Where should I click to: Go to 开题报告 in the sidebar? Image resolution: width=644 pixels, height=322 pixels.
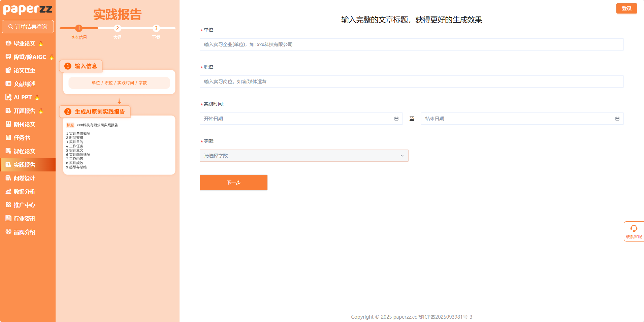24,111
